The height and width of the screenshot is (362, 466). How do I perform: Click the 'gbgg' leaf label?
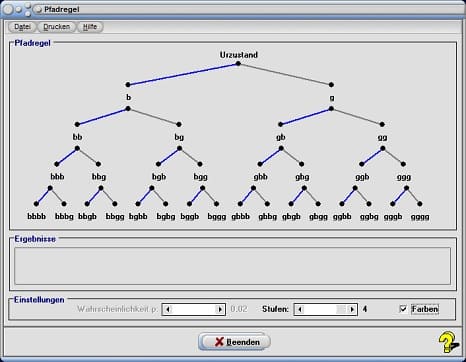(318, 217)
